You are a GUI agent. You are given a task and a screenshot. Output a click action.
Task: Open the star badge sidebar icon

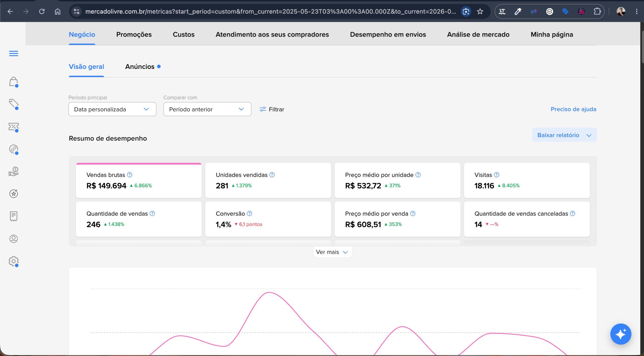[x=14, y=194]
